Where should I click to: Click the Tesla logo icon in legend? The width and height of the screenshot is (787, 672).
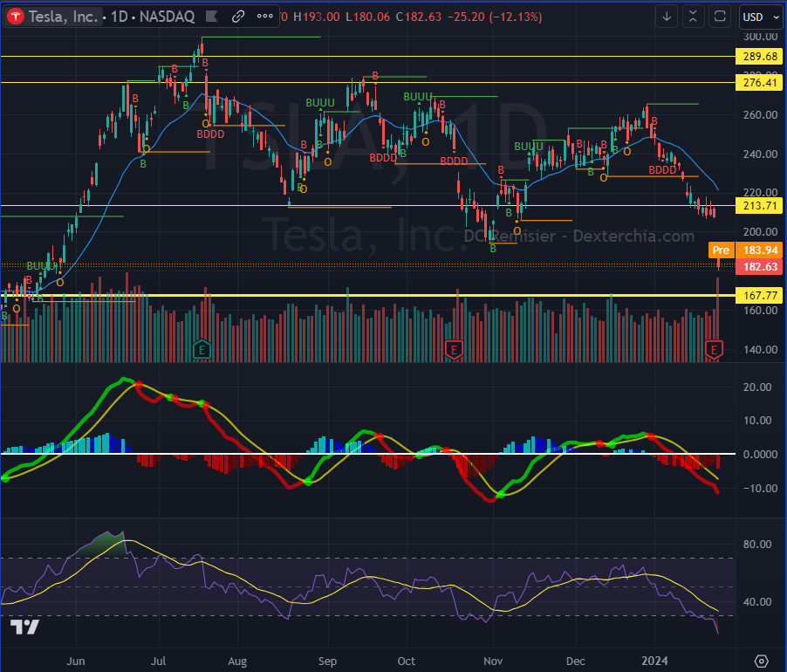[16, 17]
